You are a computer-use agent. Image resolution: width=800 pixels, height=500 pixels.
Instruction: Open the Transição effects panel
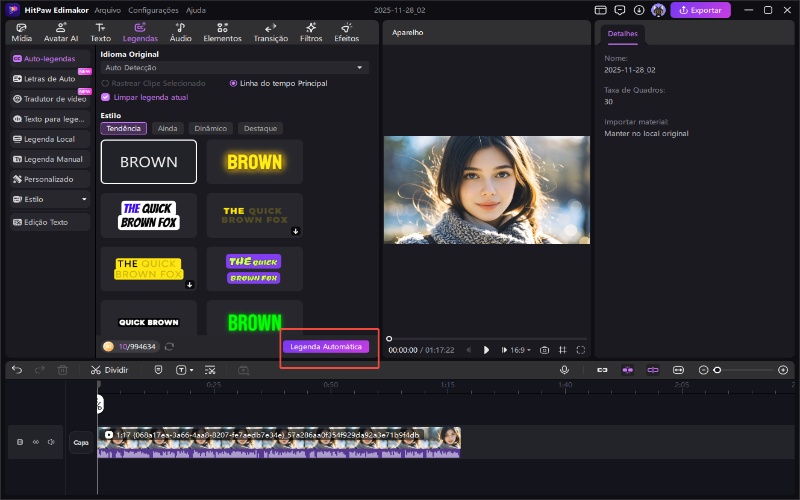click(x=271, y=32)
